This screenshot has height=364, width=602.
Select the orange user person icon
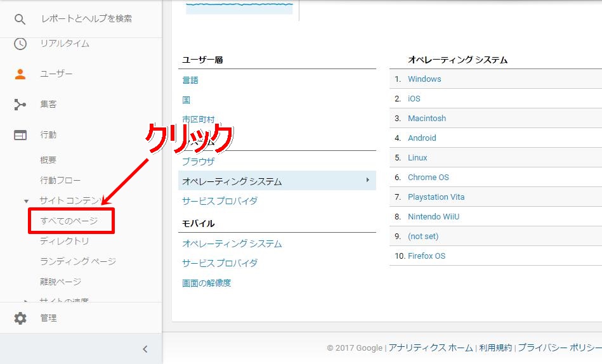(20, 74)
